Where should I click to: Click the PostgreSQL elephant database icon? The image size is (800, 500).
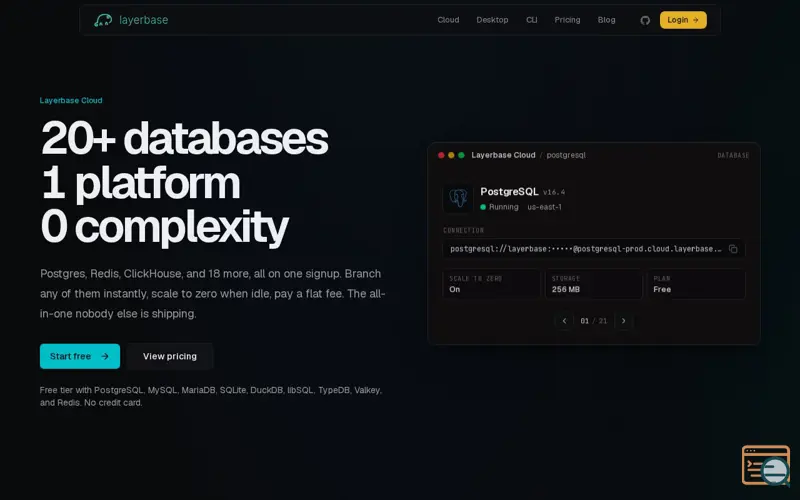[x=458, y=198]
